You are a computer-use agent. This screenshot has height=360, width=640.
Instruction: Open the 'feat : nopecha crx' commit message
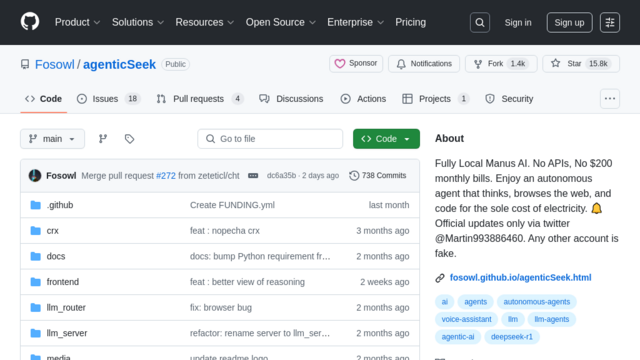[x=224, y=231]
